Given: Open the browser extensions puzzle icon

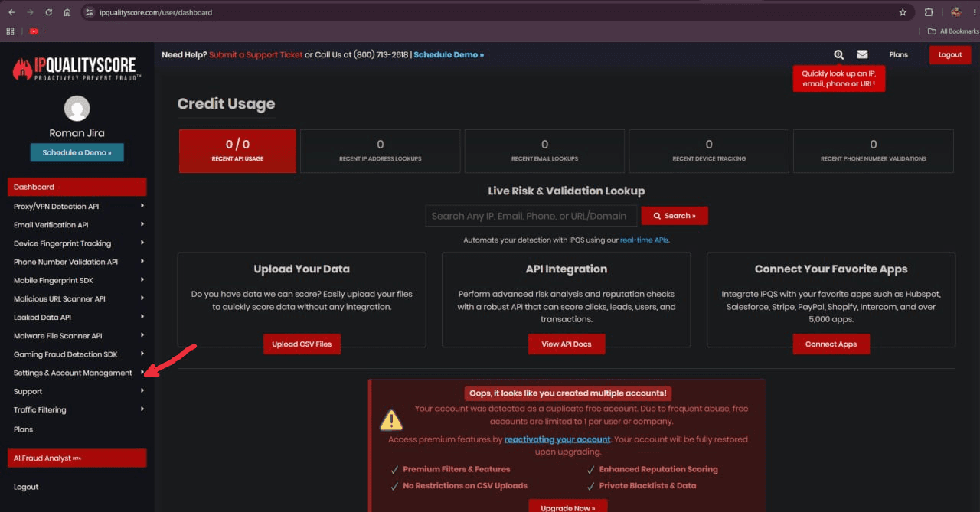Looking at the screenshot, I should pos(929,12).
